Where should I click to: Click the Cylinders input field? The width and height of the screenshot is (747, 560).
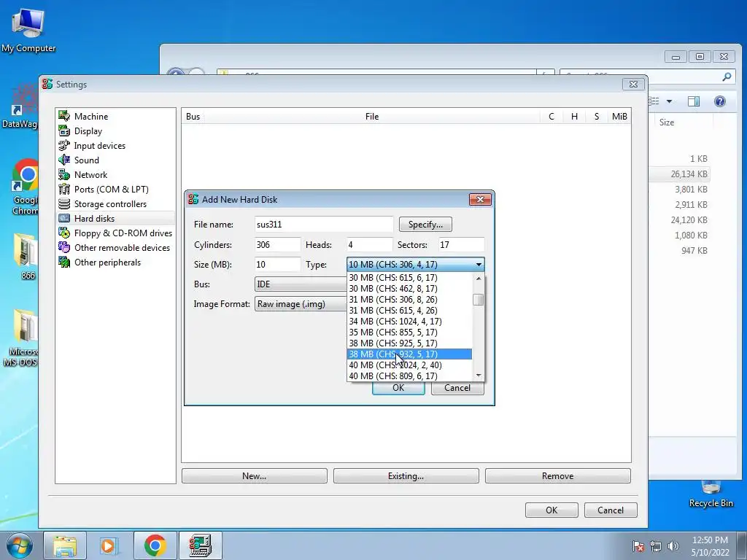pos(278,245)
